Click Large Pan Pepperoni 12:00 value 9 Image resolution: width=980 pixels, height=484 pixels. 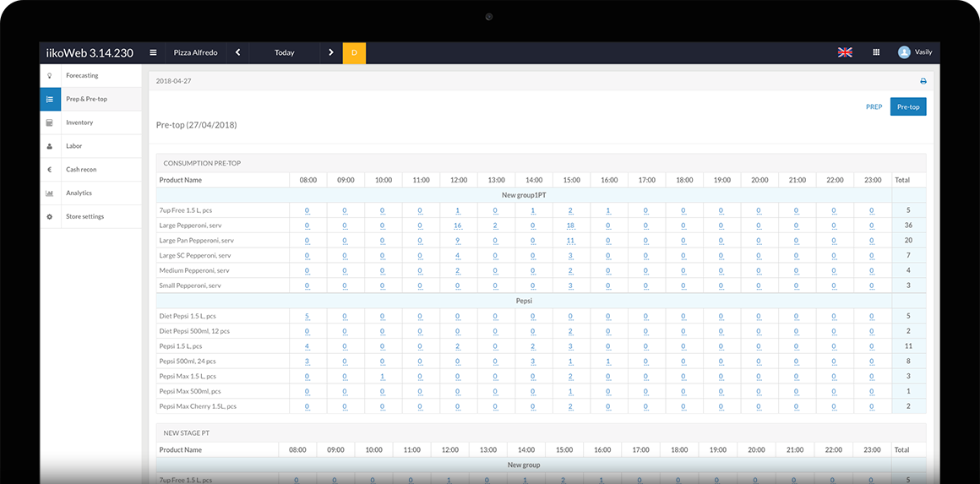(x=458, y=241)
